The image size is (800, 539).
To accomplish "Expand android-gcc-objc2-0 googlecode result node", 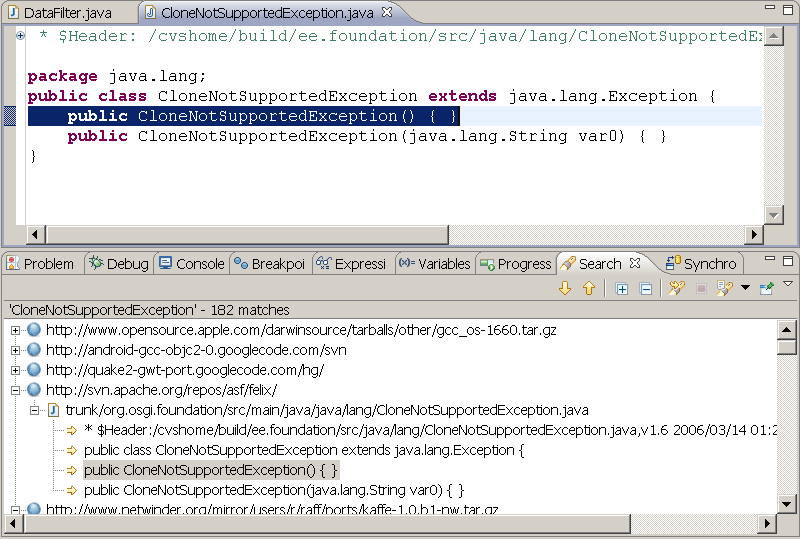I will (x=15, y=350).
